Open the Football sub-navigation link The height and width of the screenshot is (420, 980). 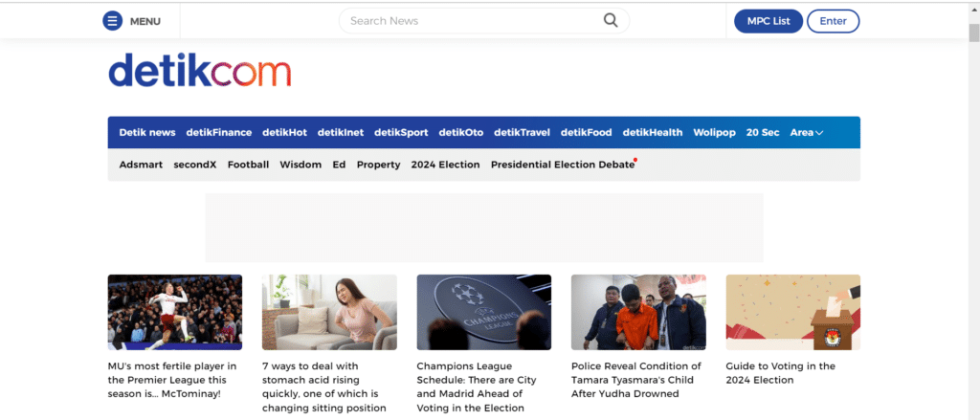point(248,165)
